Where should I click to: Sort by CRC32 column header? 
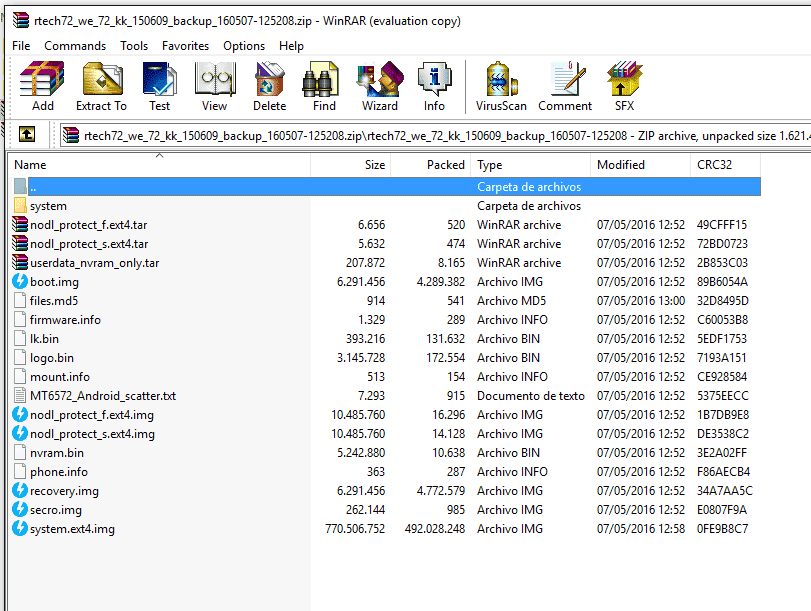pyautogui.click(x=725, y=165)
